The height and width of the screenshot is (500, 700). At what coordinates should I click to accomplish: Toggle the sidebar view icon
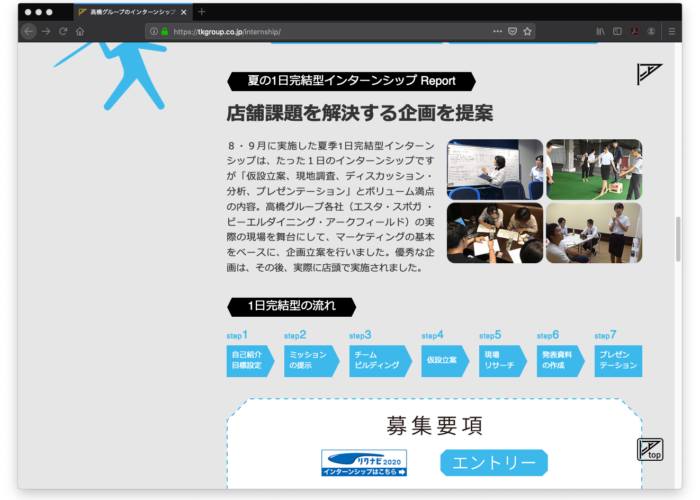tap(617, 31)
